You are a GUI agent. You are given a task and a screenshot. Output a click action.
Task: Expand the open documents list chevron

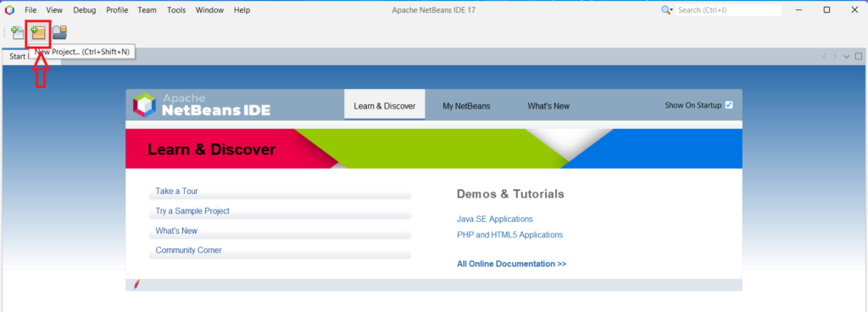pyautogui.click(x=847, y=57)
